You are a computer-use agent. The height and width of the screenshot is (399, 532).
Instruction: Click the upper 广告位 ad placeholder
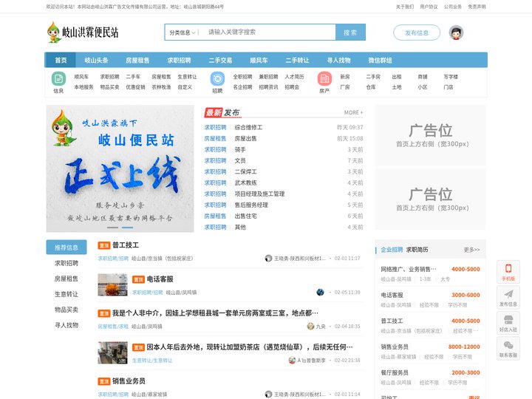[x=431, y=135]
